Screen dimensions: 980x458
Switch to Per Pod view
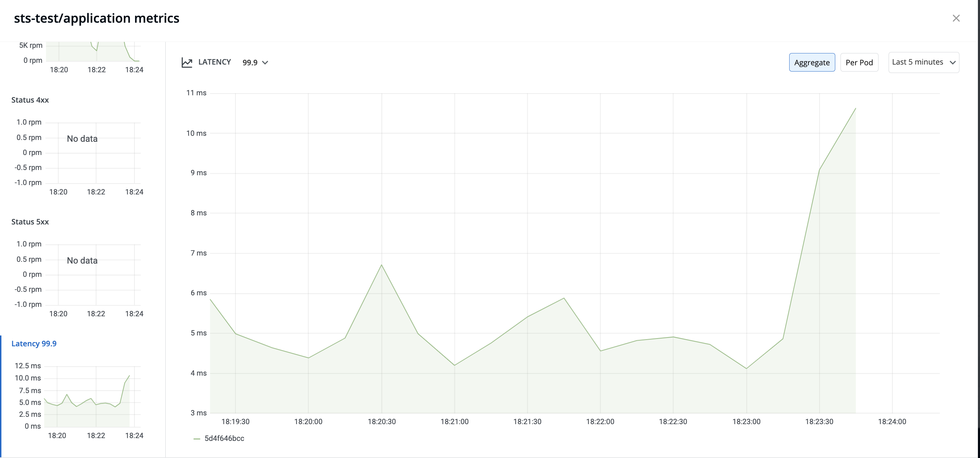859,62
